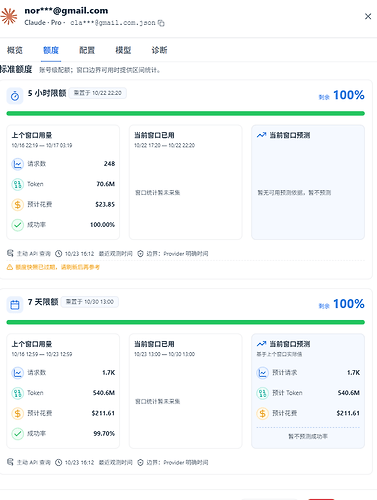This screenshot has width=377, height=500.
Task: Click the 7 天限额 green progress bar
Action: (x=186, y=322)
